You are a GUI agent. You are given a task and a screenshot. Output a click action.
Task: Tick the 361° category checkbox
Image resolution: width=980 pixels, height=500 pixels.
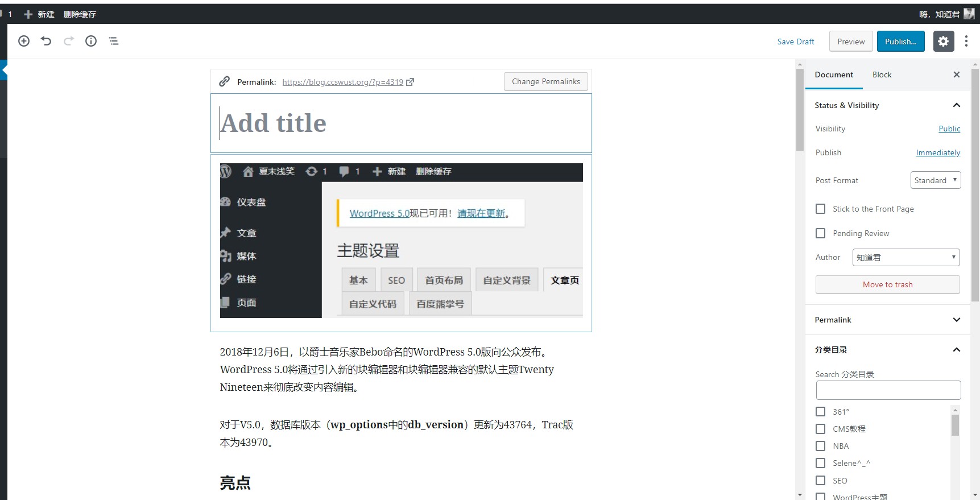[820, 411]
